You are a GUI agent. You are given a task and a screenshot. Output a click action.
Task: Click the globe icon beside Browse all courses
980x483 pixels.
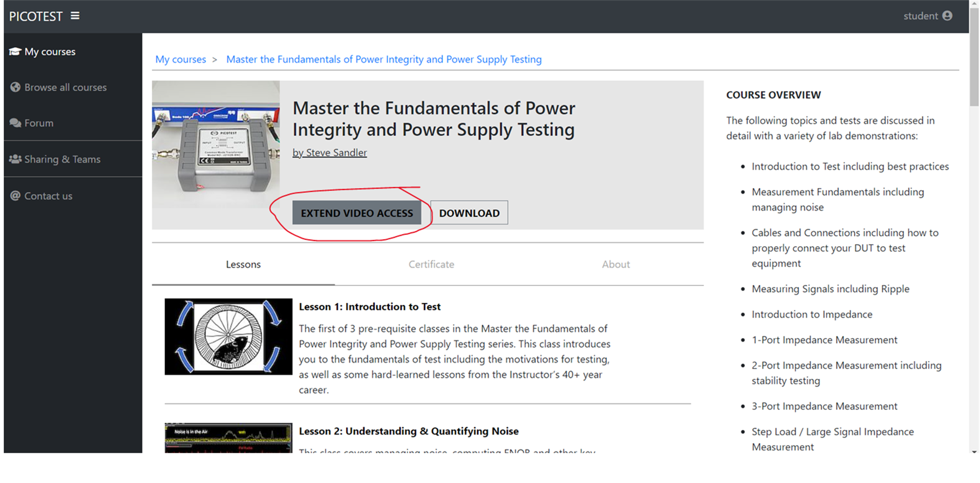tap(15, 87)
